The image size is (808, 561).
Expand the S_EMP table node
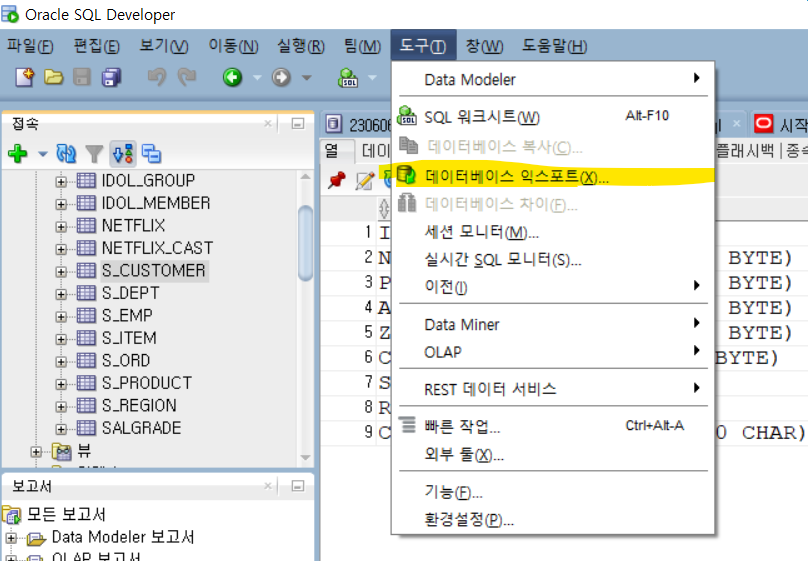[x=61, y=317]
